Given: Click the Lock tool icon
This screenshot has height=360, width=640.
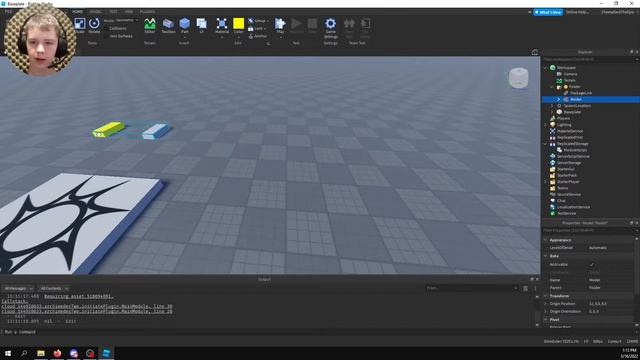Looking at the screenshot, I should pos(251,29).
